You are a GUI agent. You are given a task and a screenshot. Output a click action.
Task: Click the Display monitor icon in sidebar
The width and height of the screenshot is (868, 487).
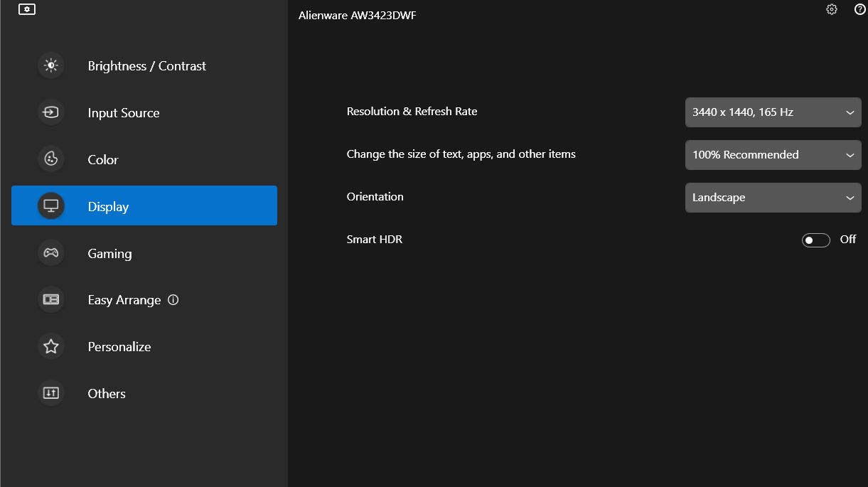coord(50,206)
